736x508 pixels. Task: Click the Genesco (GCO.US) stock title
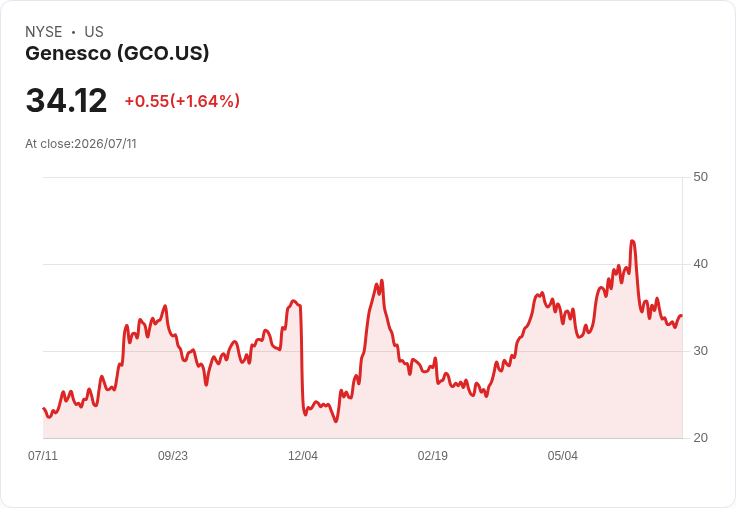pos(117,53)
